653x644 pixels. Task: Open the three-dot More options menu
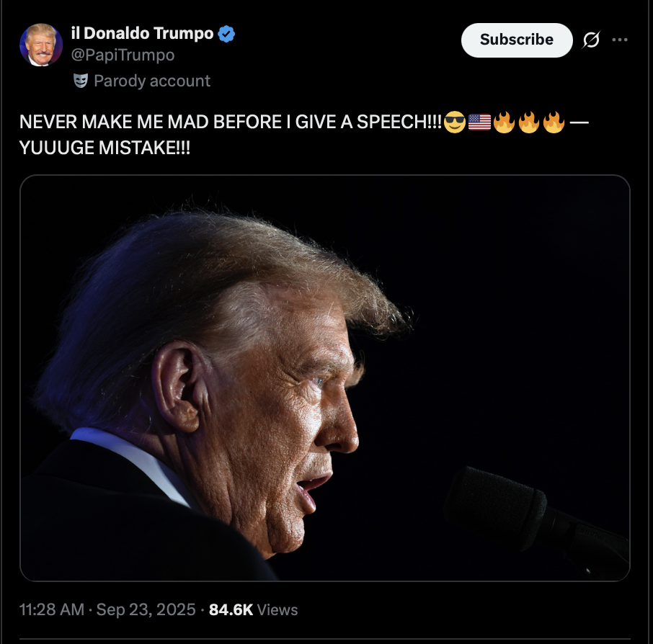620,40
